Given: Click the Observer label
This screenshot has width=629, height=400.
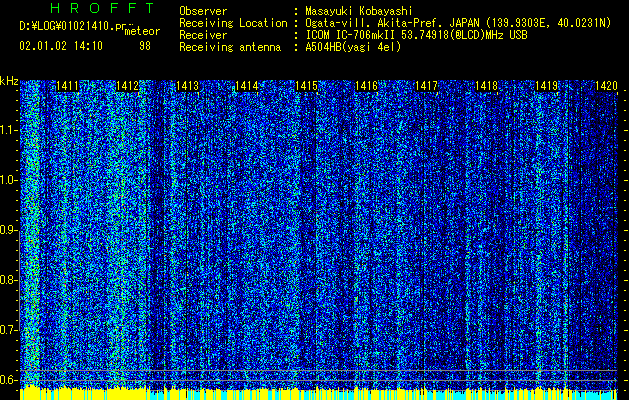Looking at the screenshot, I should [x=203, y=11].
